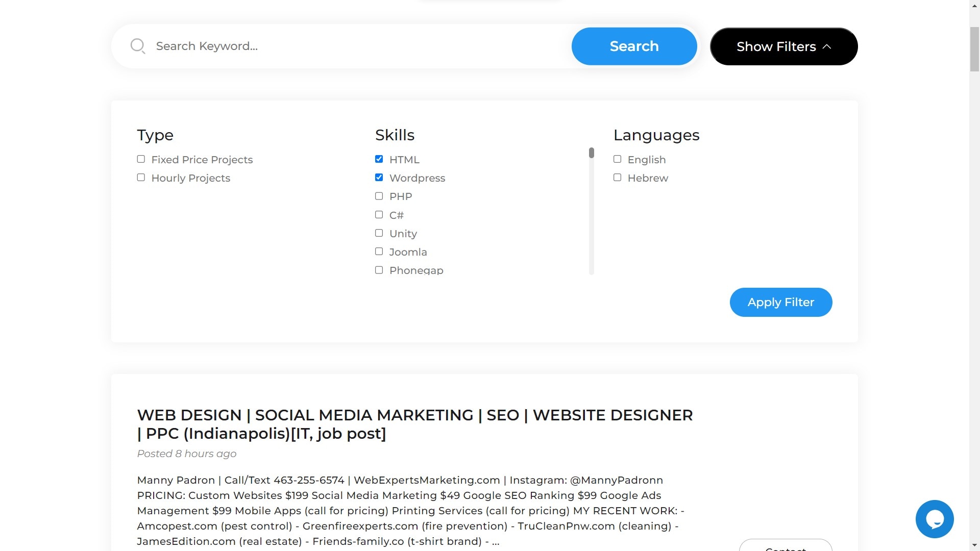Screen dimensions: 980x551
Task: Open the chat bubble widget
Action: pyautogui.click(x=934, y=519)
